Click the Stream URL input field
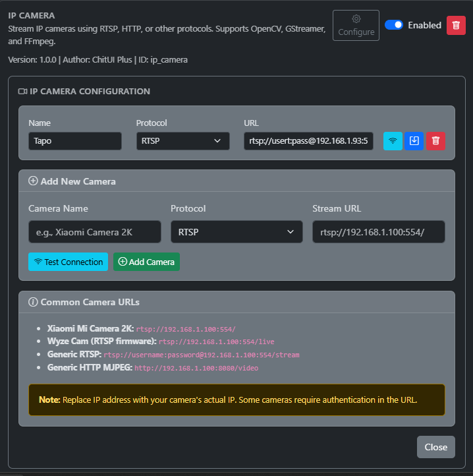Viewport: 473px width, 476px height. 378,232
